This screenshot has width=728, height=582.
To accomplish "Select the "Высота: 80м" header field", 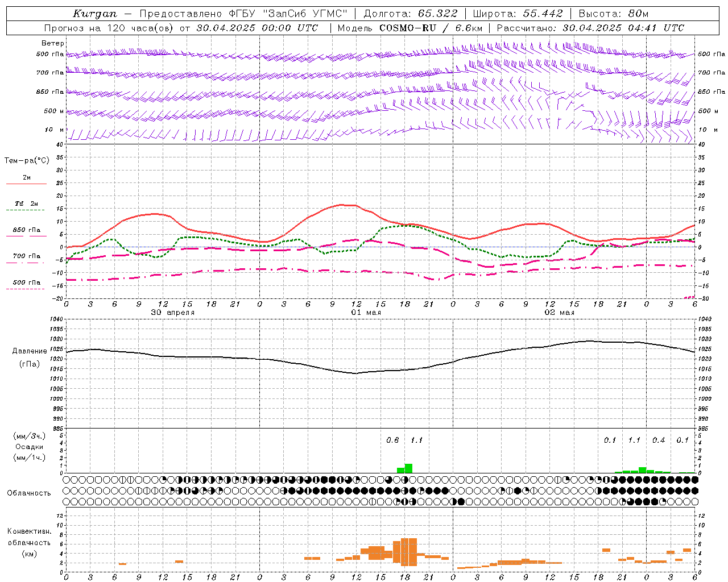I will point(614,14).
